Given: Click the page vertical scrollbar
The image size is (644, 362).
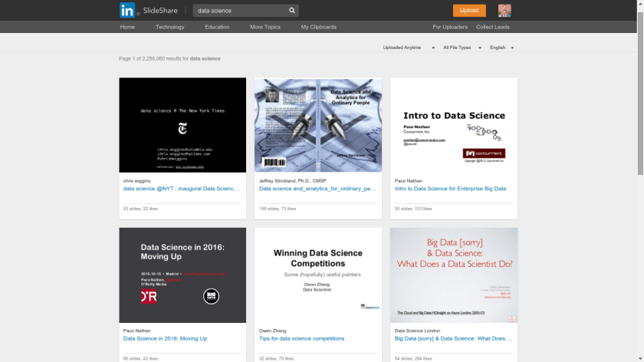Looking at the screenshot, I should pyautogui.click(x=639, y=77).
